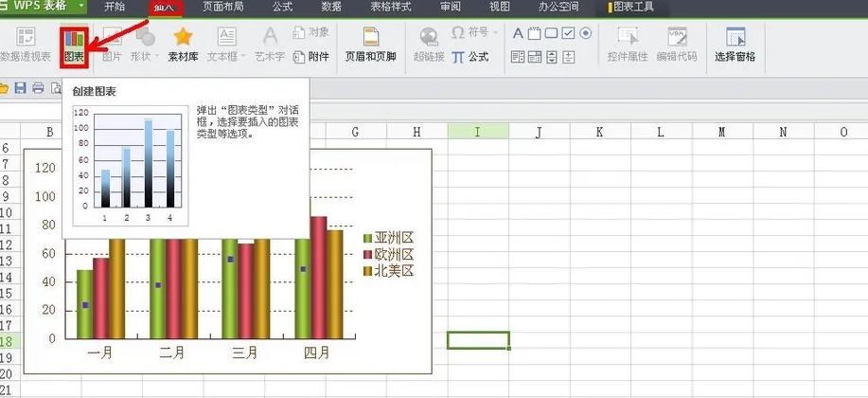This screenshot has width=868, height=398.
Task: Select row header 20
Action: 10,373
